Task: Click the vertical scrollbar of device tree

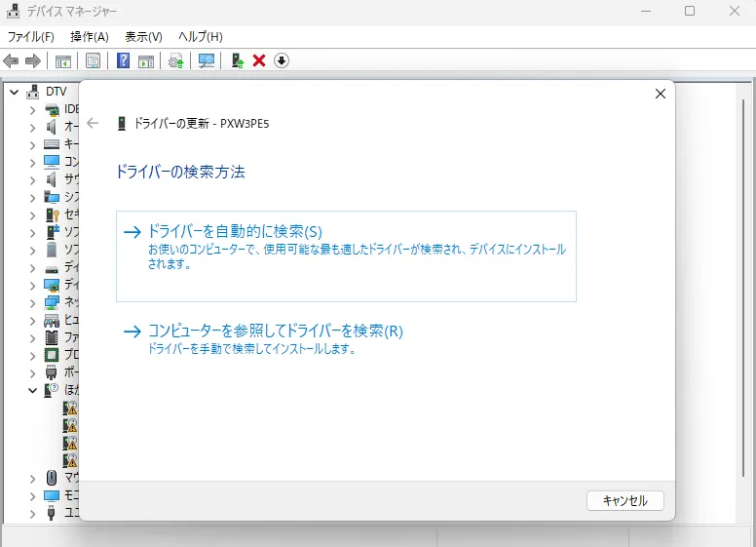Action: click(743, 288)
